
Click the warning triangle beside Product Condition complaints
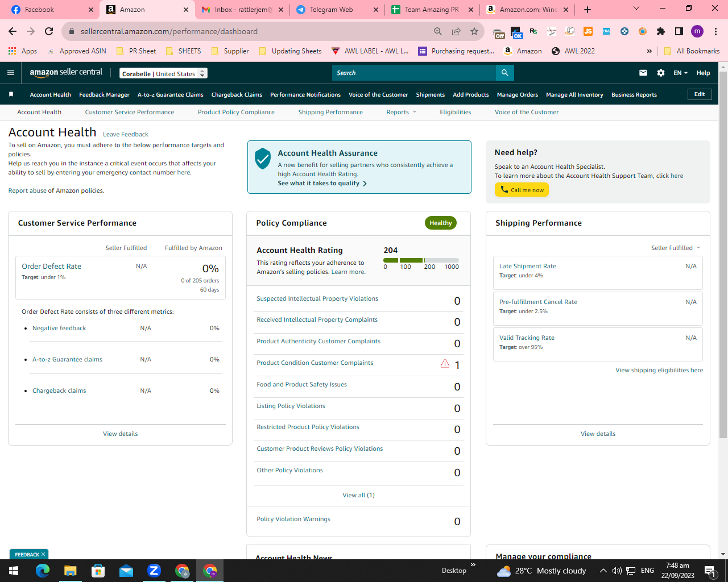click(x=445, y=364)
